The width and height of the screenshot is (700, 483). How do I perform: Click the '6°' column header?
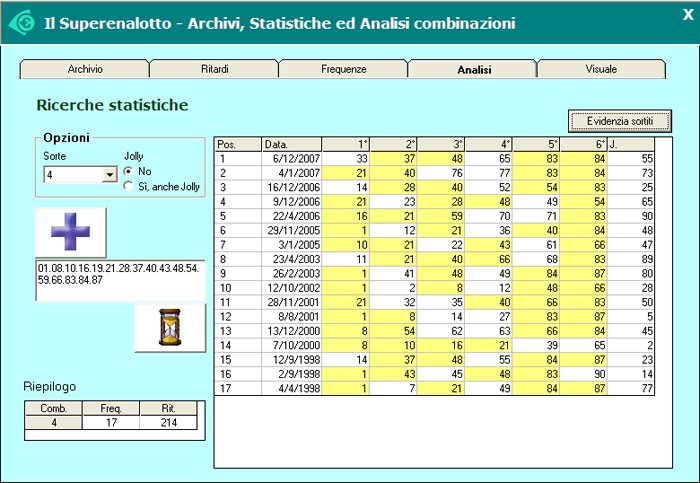click(583, 145)
